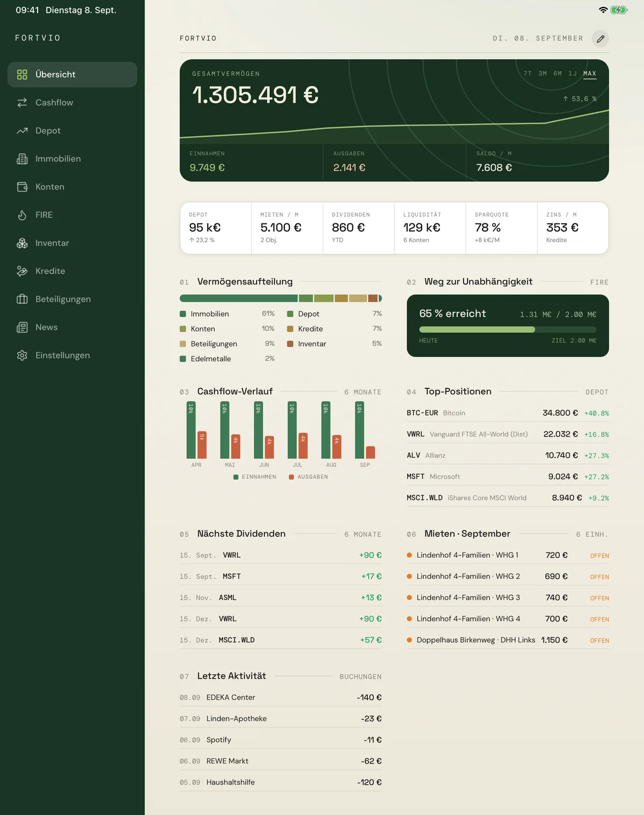Tap the battery charging icon
This screenshot has height=815, width=644.
point(619,10)
